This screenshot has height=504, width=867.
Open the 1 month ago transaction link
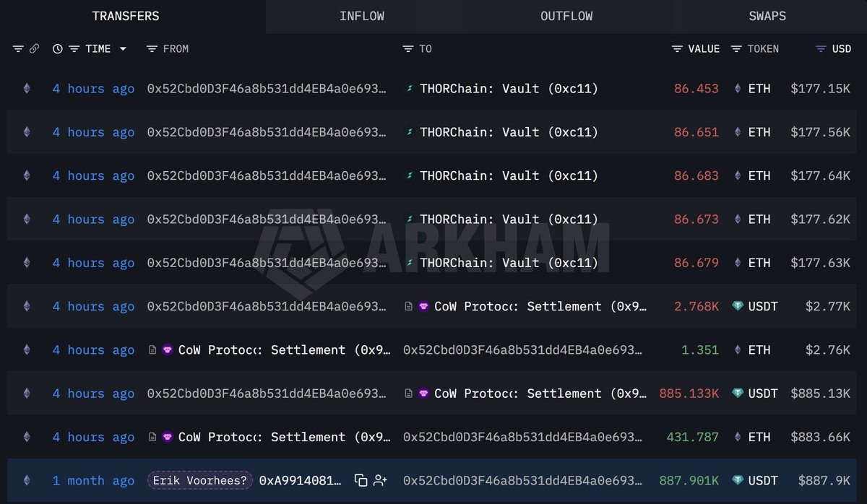[x=93, y=481]
